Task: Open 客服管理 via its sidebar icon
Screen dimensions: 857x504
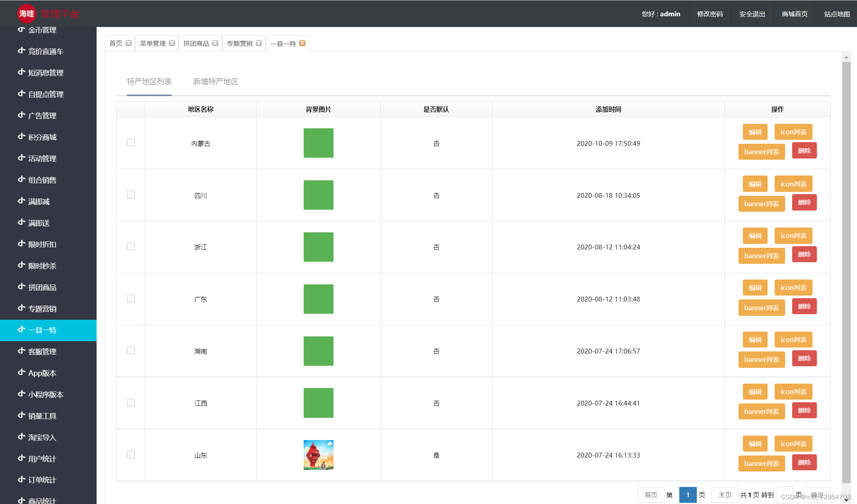Action: click(22, 351)
